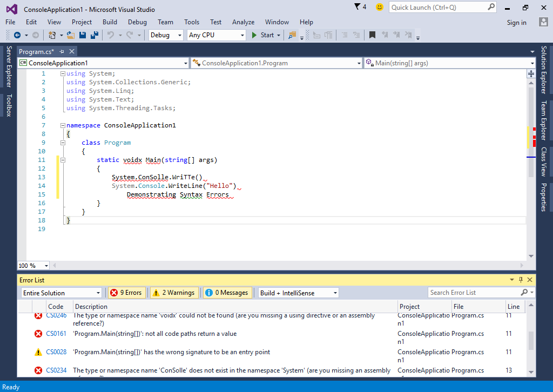Open the File menu
The height and width of the screenshot is (392, 553).
[10, 22]
